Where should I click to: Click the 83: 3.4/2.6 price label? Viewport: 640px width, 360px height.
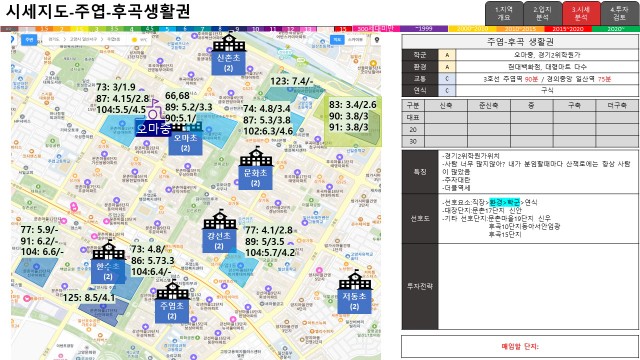click(x=353, y=104)
